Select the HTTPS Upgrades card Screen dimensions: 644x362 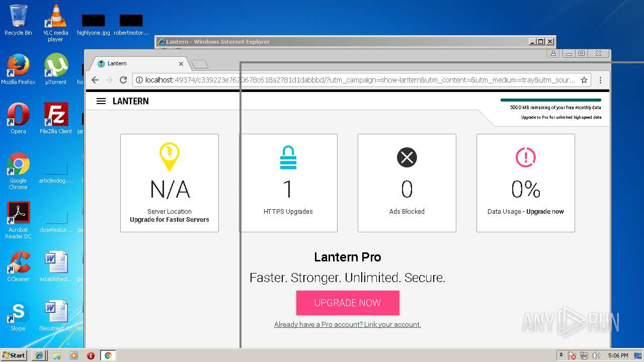pos(288,183)
